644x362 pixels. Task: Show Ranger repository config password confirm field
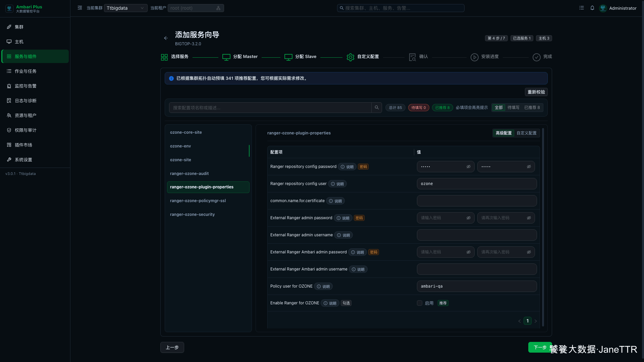(529, 167)
